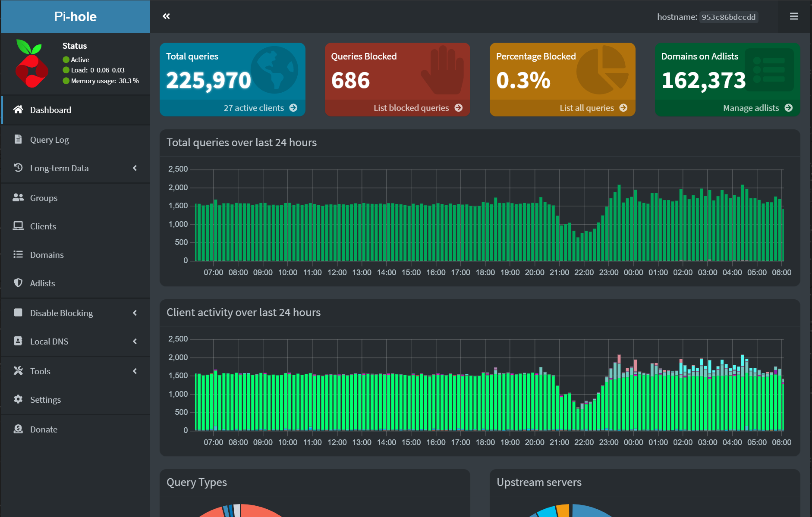Viewport: 812px width, 517px height.
Task: Click the hostname badge 953c86bdccdd
Action: click(729, 17)
